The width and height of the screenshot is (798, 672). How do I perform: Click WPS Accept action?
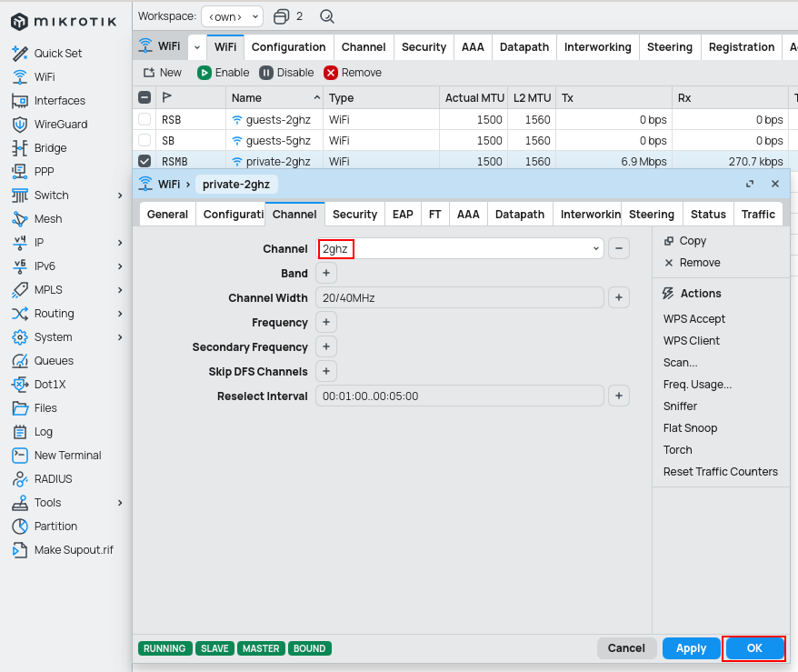coord(694,318)
